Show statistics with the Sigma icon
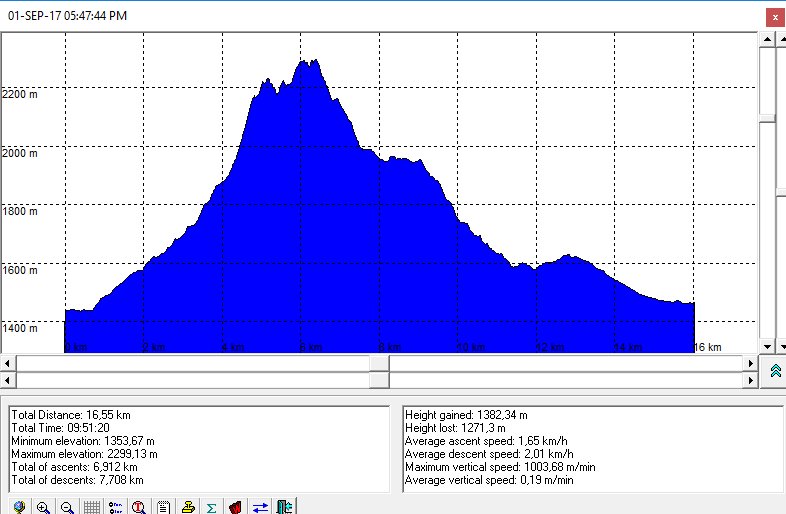786x514 pixels. (212, 507)
